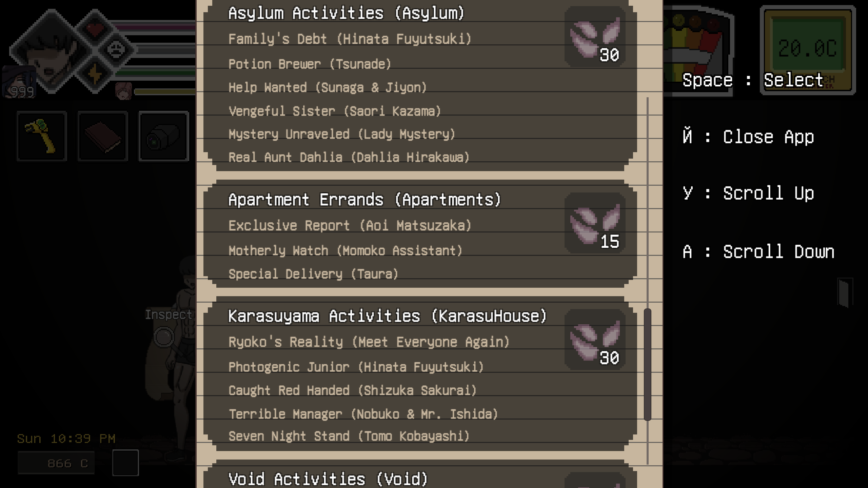The width and height of the screenshot is (868, 488).
Task: Open the Void Activities (Void) header
Action: point(328,479)
